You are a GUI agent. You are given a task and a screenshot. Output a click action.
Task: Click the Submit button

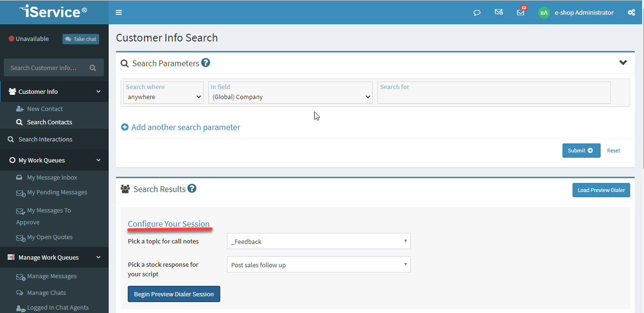pyautogui.click(x=581, y=151)
